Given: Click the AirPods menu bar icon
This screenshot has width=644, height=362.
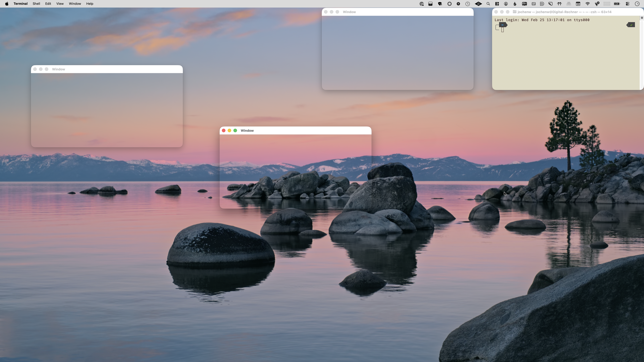Looking at the screenshot, I should [559, 4].
